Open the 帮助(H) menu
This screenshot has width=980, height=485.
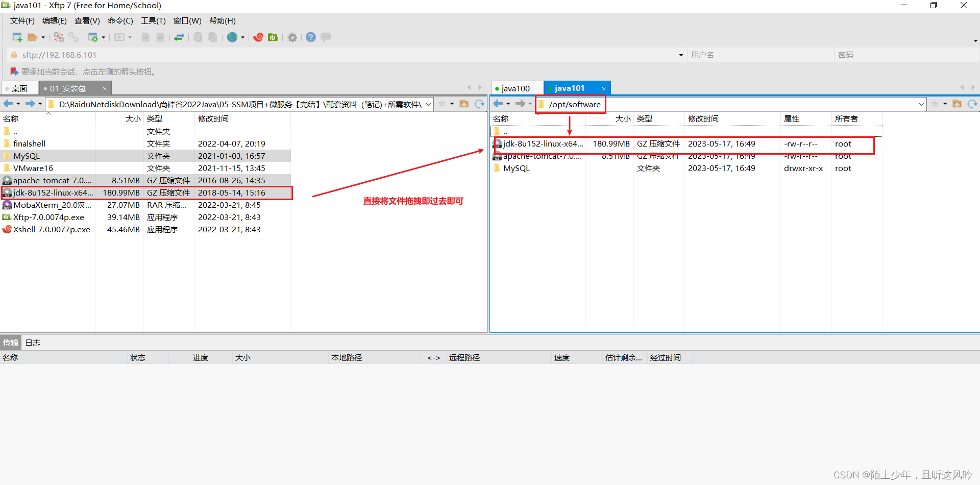223,21
